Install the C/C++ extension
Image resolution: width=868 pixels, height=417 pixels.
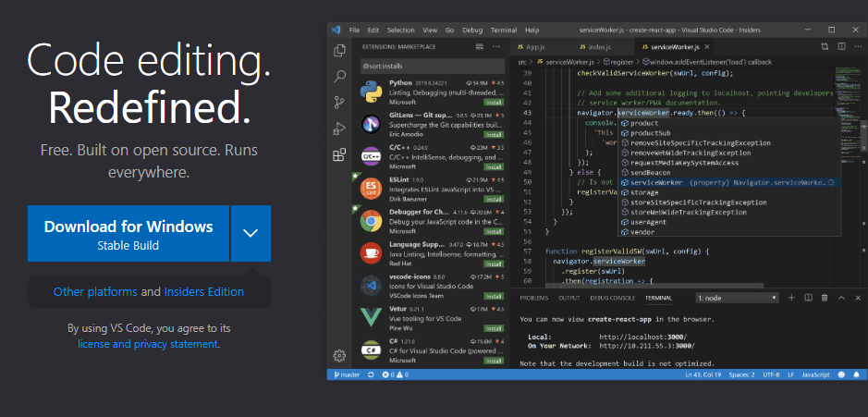coord(494,166)
